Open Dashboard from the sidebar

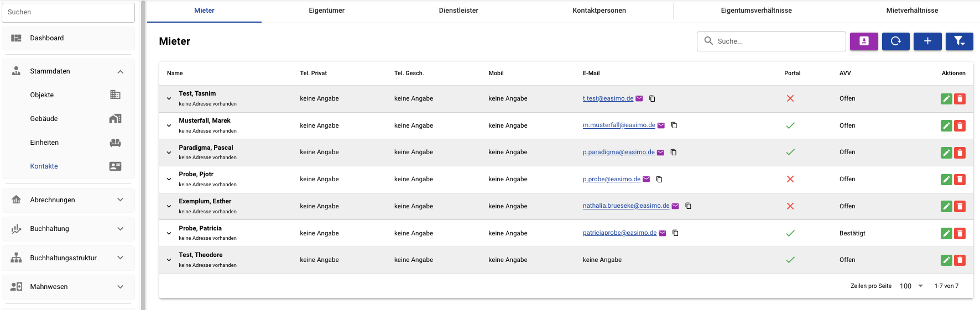coord(68,38)
